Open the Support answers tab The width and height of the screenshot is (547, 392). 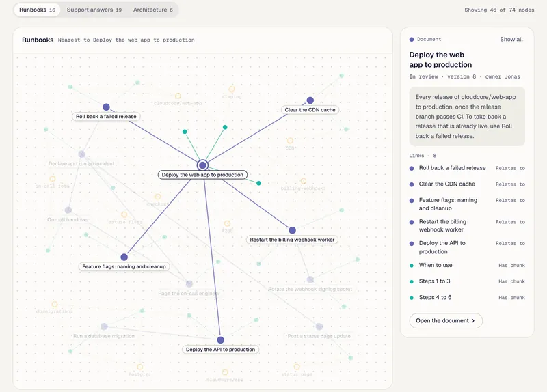[x=94, y=10]
